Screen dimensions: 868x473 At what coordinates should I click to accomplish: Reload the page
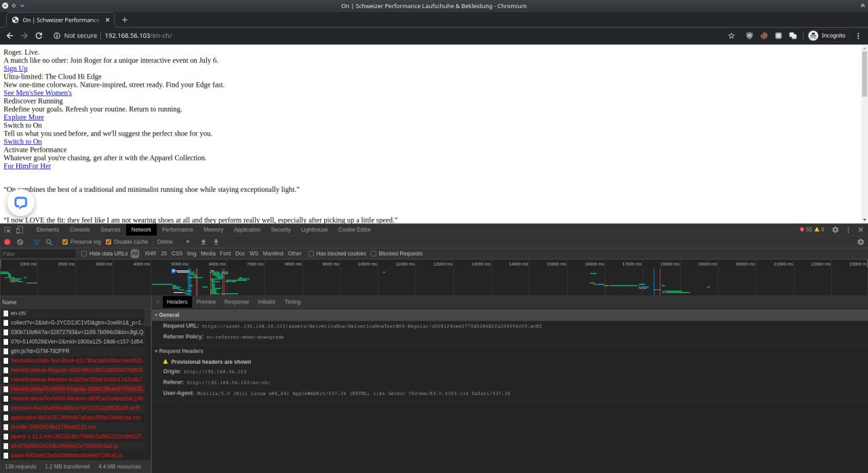39,36
